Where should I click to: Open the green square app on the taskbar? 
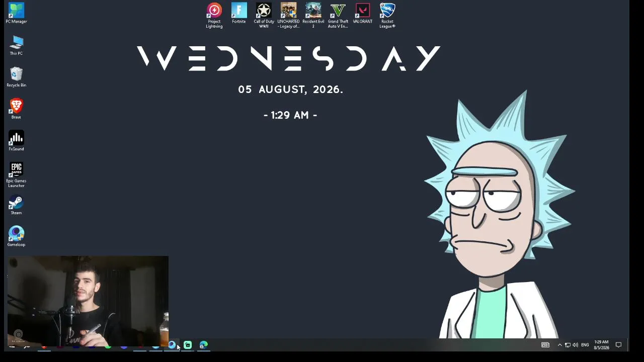[188, 345]
